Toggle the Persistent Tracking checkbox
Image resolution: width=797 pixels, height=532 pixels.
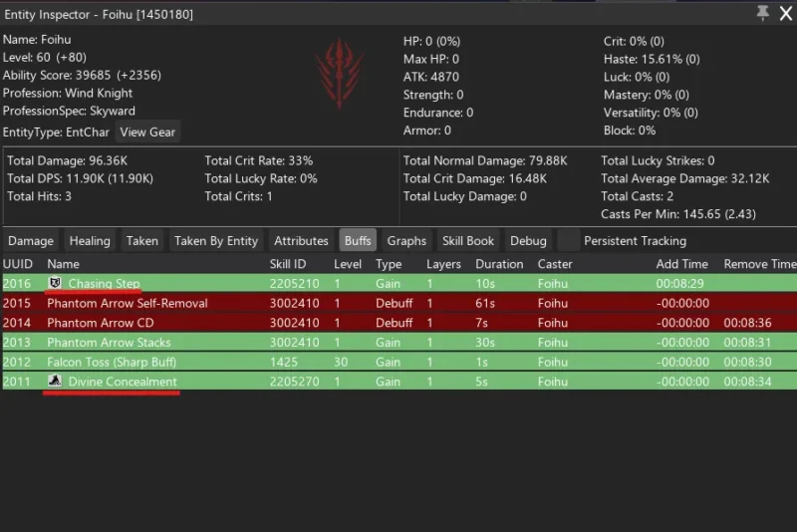tap(568, 240)
